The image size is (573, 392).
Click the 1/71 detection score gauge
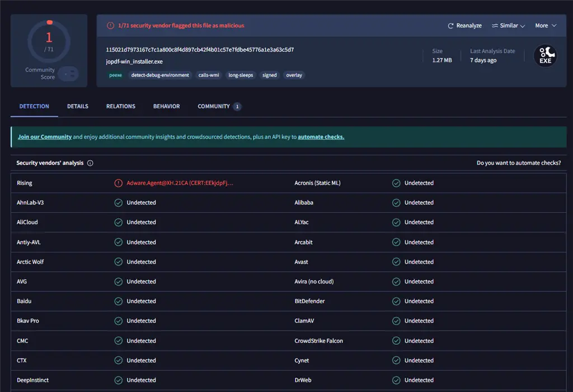[x=49, y=41]
